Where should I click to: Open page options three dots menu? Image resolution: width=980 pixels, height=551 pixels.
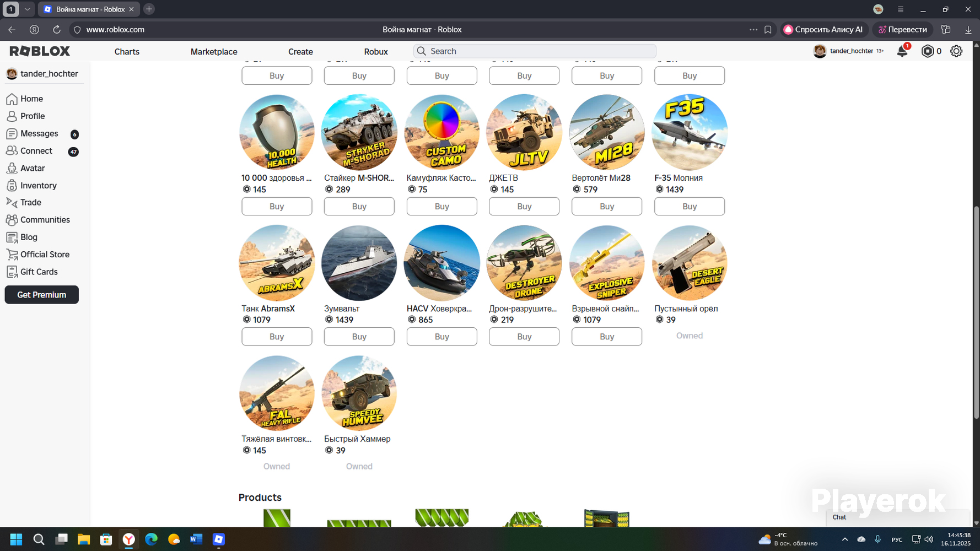pyautogui.click(x=753, y=30)
